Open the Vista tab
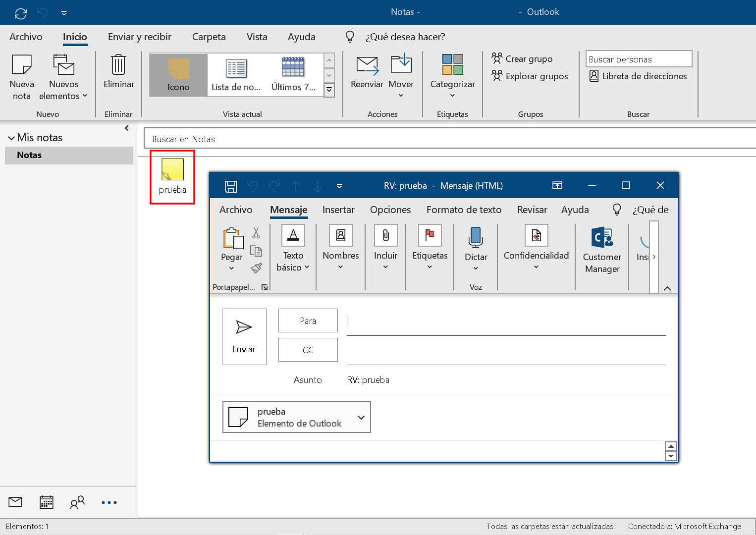This screenshot has height=535, width=756. (x=257, y=37)
